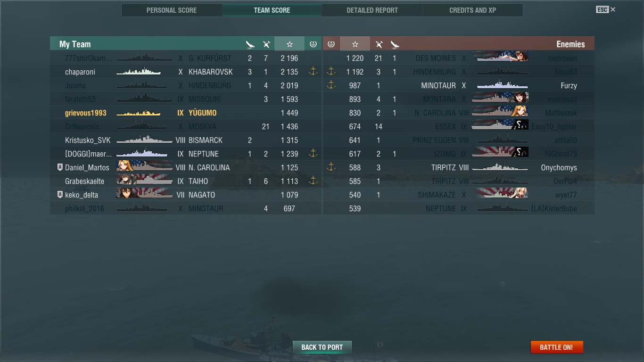The height and width of the screenshot is (362, 644).
Task: Click My Team achievements medal column icon
Action: pyautogui.click(x=313, y=44)
